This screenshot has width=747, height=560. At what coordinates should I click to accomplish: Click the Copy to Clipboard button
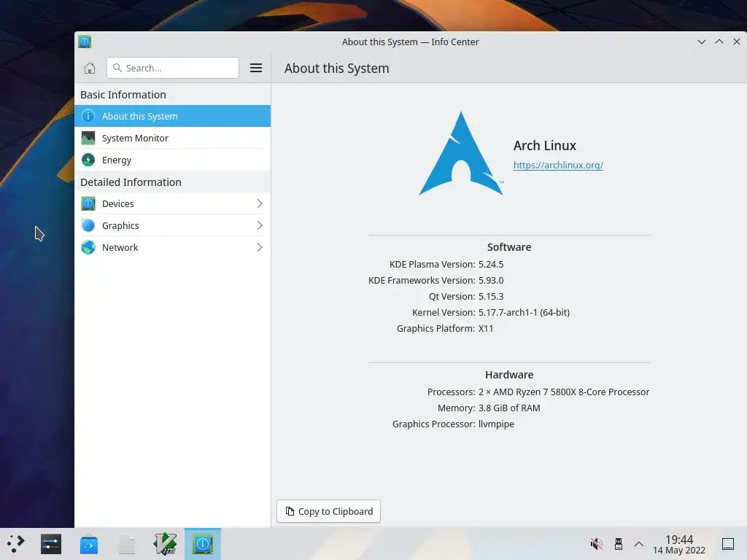[x=329, y=511]
